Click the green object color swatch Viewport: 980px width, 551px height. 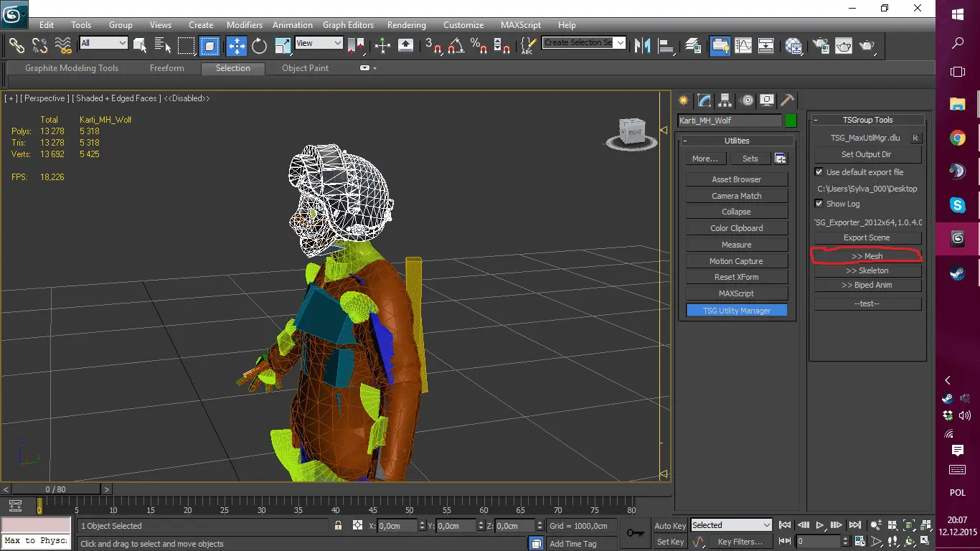(x=791, y=121)
